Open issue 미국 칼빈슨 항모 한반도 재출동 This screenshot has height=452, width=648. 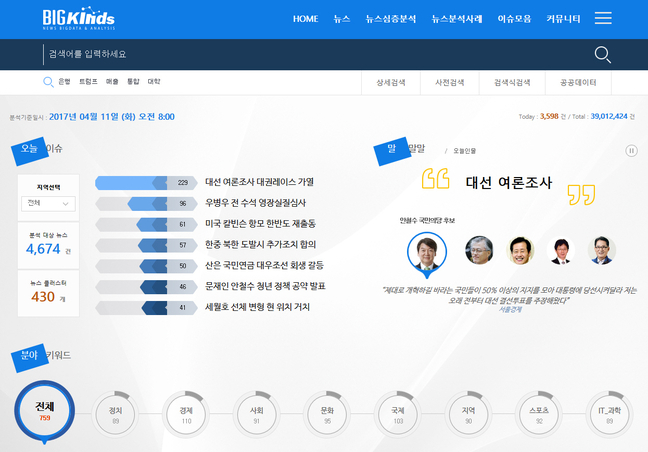pyautogui.click(x=260, y=224)
